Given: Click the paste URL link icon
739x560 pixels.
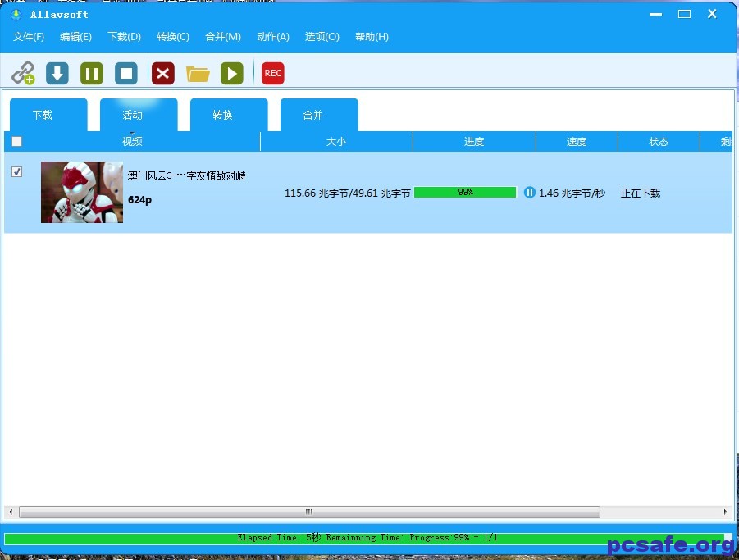Looking at the screenshot, I should click(x=23, y=73).
